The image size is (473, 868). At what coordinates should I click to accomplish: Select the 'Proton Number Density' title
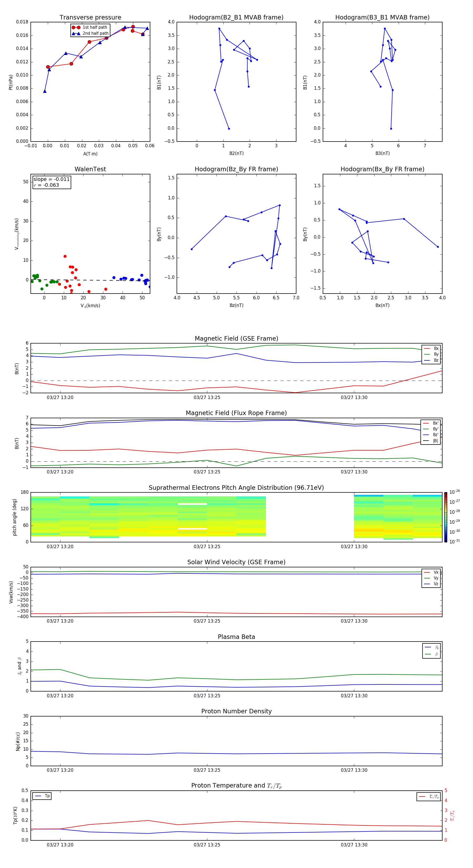pyautogui.click(x=236, y=711)
